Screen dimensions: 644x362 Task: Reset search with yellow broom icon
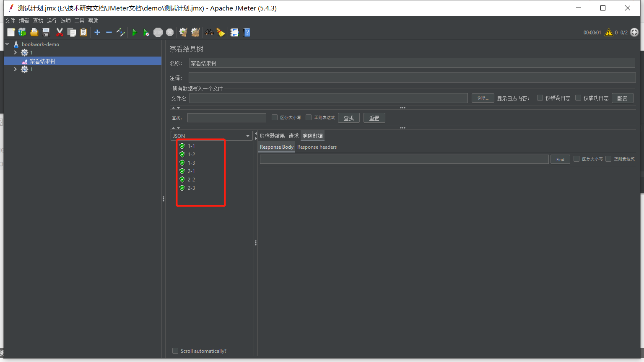point(221,32)
